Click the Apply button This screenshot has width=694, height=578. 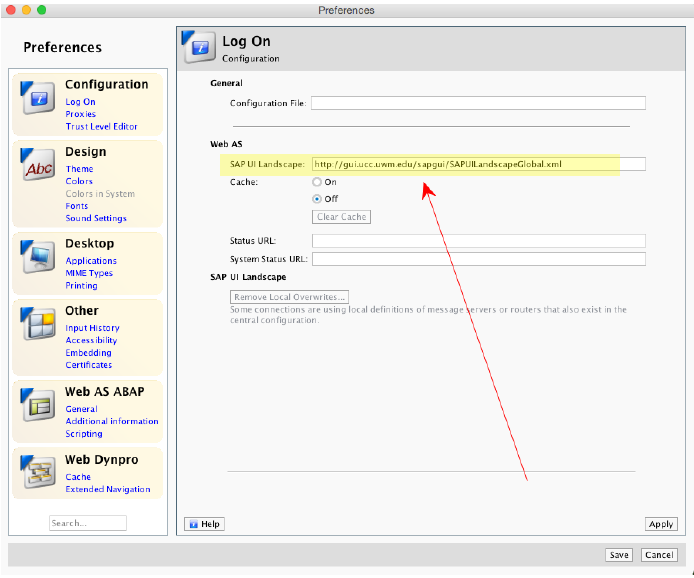661,524
